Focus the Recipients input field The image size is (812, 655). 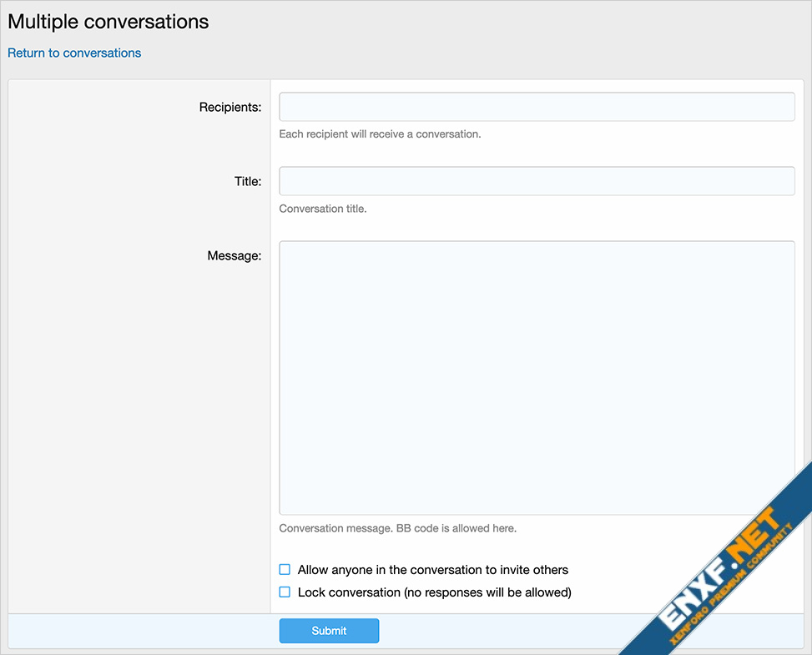click(x=536, y=107)
